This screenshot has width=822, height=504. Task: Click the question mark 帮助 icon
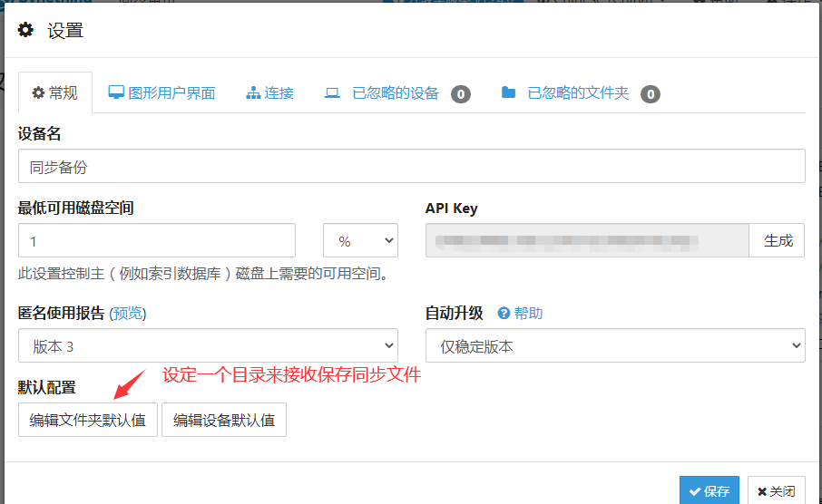click(504, 313)
